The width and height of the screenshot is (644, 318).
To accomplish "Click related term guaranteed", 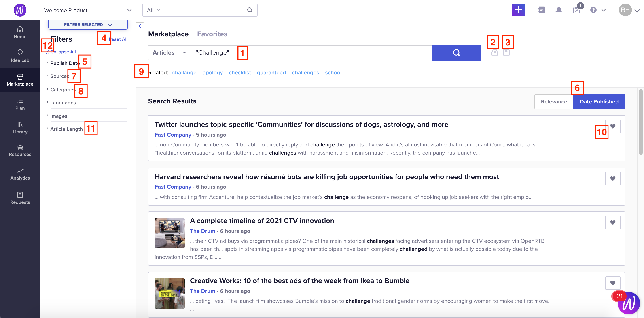I will click(x=271, y=73).
